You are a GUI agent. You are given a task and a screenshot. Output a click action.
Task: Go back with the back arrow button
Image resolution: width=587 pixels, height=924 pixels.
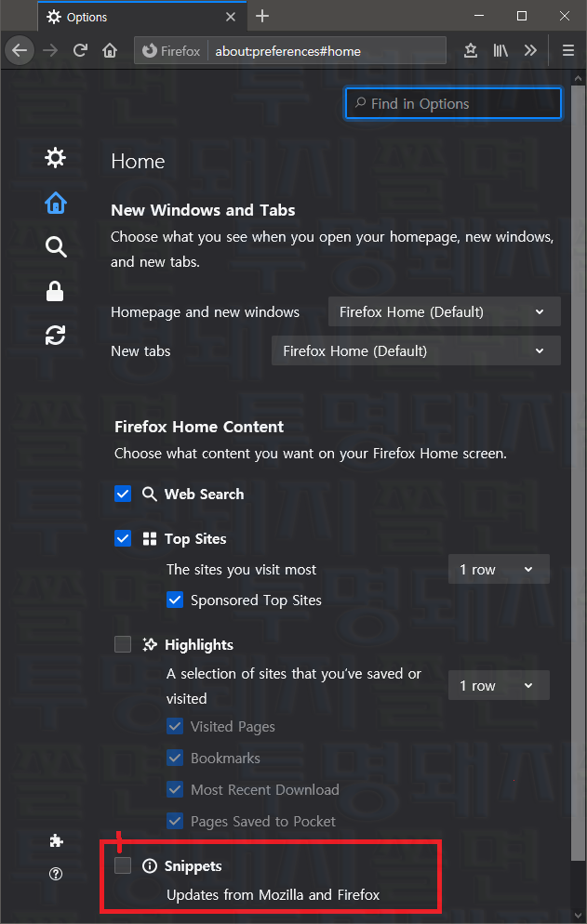tap(20, 51)
